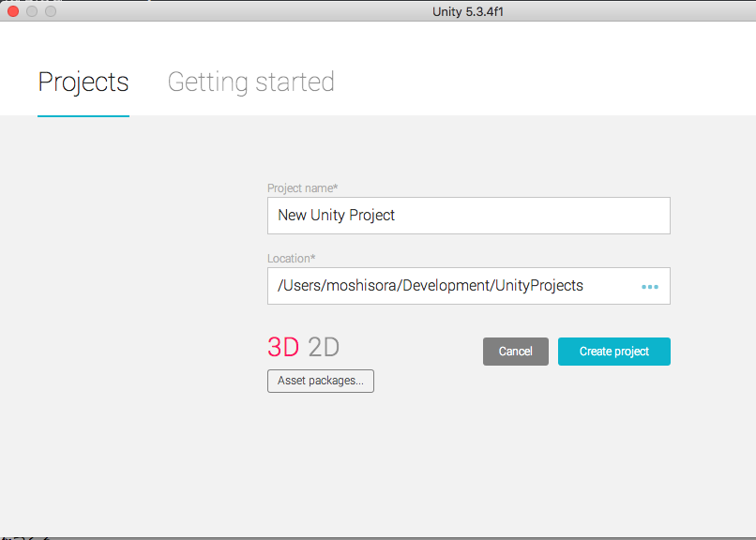756x540 pixels.
Task: Click the Create project button
Action: tap(613, 352)
